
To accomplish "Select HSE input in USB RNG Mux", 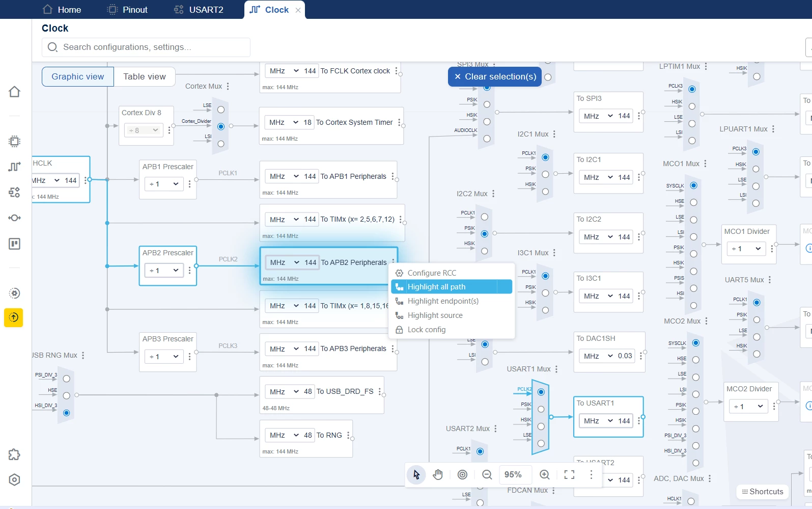I will (x=67, y=395).
